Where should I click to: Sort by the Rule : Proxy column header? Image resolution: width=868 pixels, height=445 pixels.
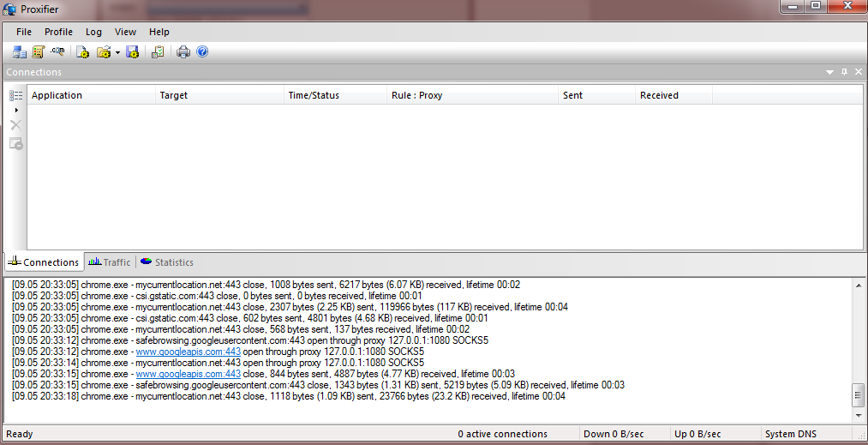[x=473, y=95]
